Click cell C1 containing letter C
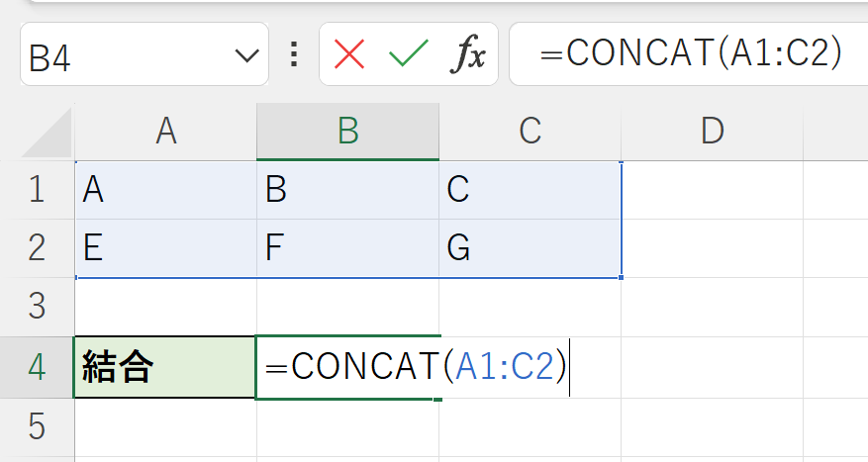The height and width of the screenshot is (462, 868). click(530, 190)
